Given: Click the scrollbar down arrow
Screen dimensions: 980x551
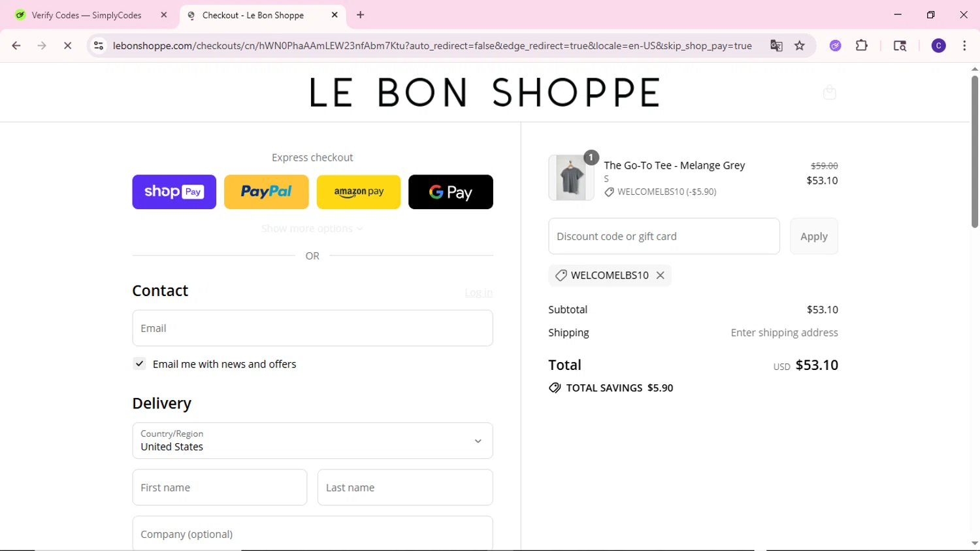Looking at the screenshot, I should coord(974,543).
